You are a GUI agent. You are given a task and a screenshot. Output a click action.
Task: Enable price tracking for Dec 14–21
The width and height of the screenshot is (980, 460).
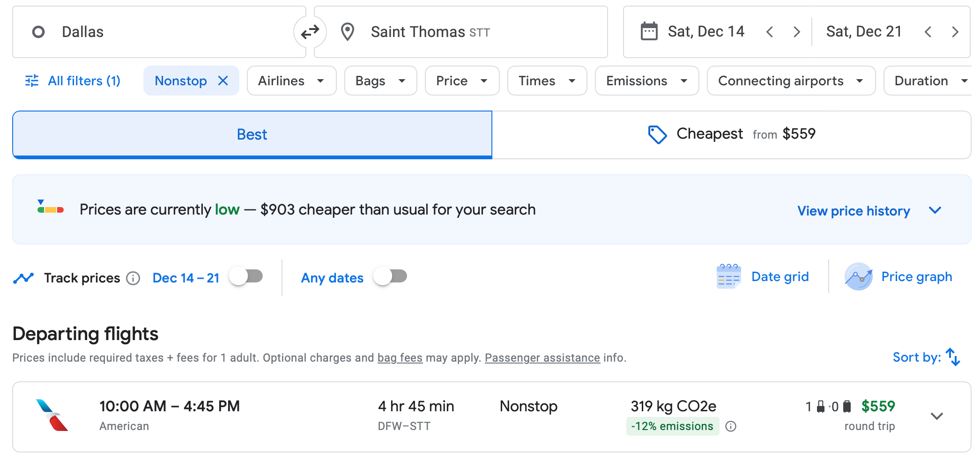(246, 276)
